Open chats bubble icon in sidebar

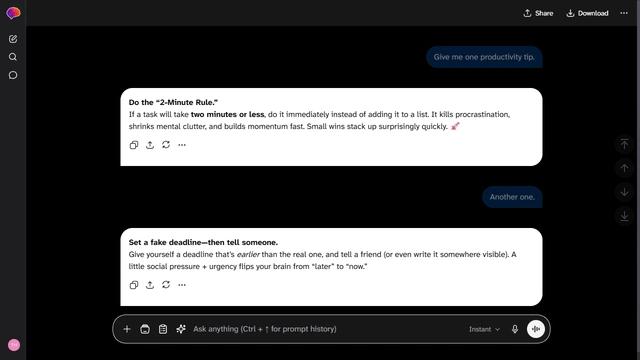13,75
